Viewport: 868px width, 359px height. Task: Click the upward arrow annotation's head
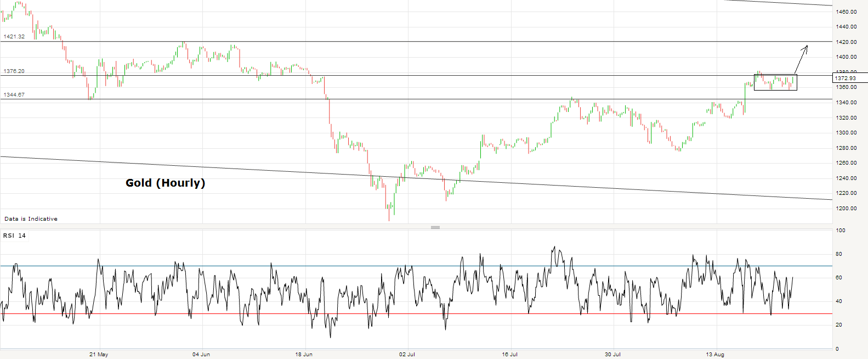806,47
